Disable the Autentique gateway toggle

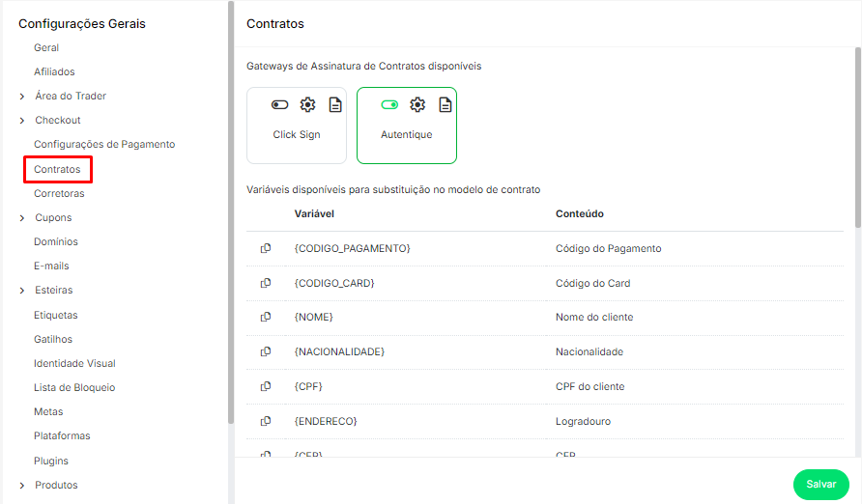tap(389, 105)
